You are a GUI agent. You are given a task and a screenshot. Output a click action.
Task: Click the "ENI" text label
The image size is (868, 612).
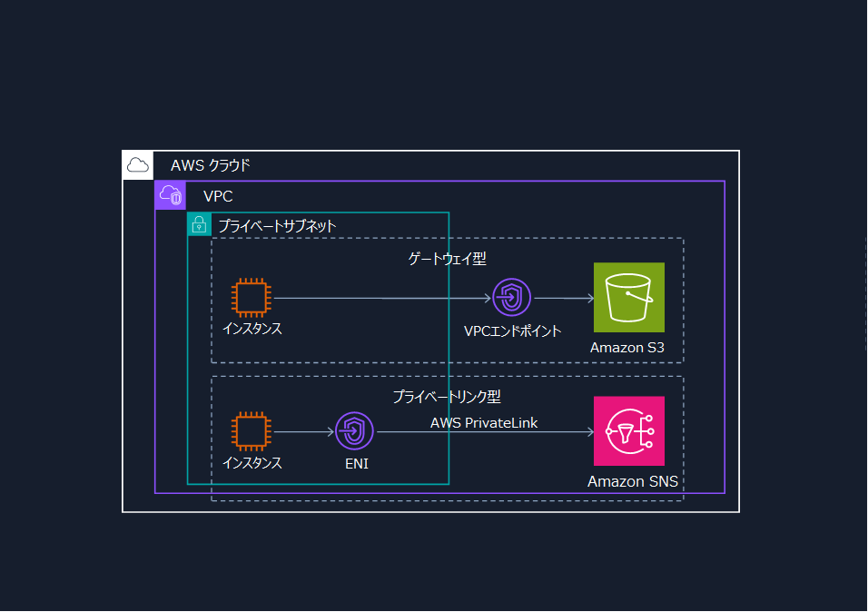coord(355,463)
